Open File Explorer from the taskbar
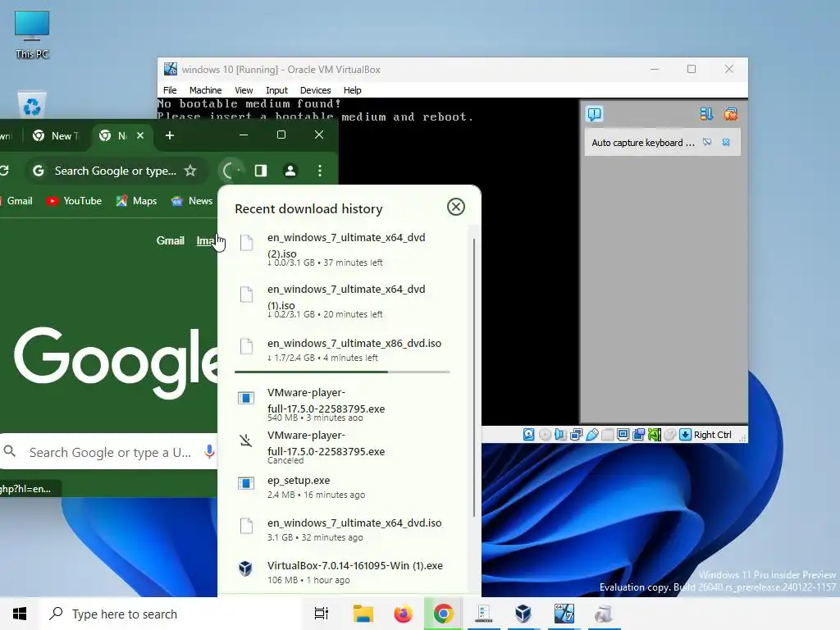This screenshot has height=630, width=840. [363, 614]
